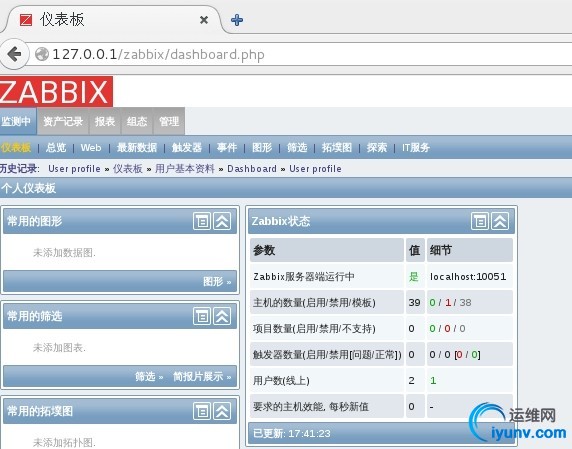This screenshot has width=572, height=449.
Task: Click Zabbix服务器端运行中 row label
Action: (x=304, y=276)
